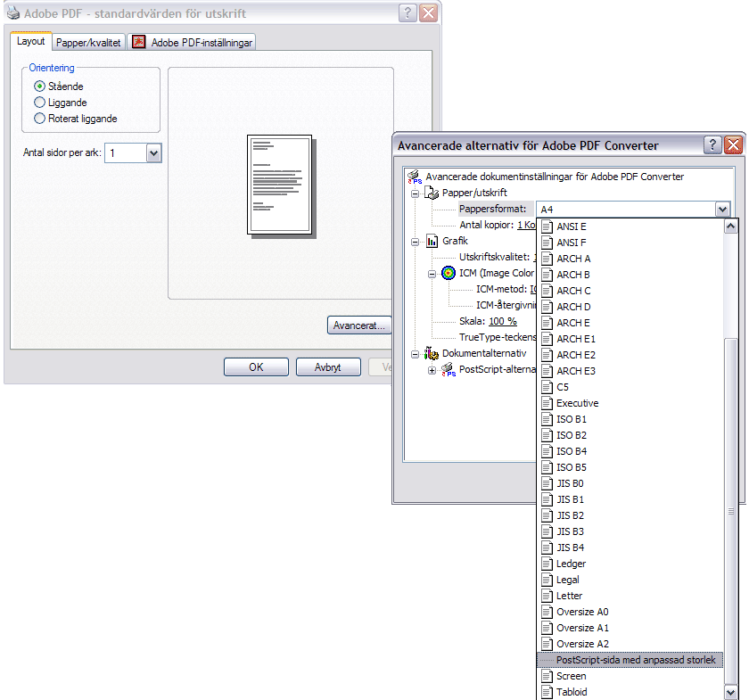The height and width of the screenshot is (700, 749).
Task: Select the Stående orientation radio button
Action: pyautogui.click(x=39, y=86)
